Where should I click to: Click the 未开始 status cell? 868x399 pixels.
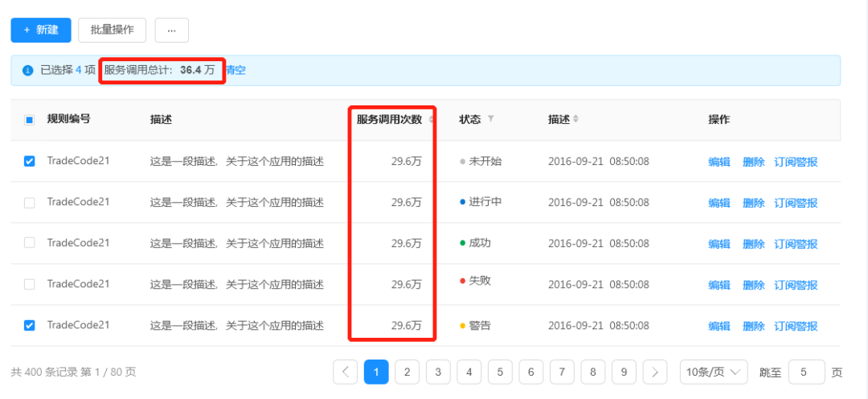(x=481, y=161)
